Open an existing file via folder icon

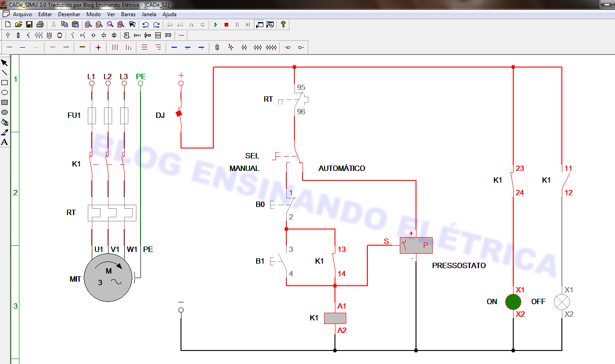(18, 24)
